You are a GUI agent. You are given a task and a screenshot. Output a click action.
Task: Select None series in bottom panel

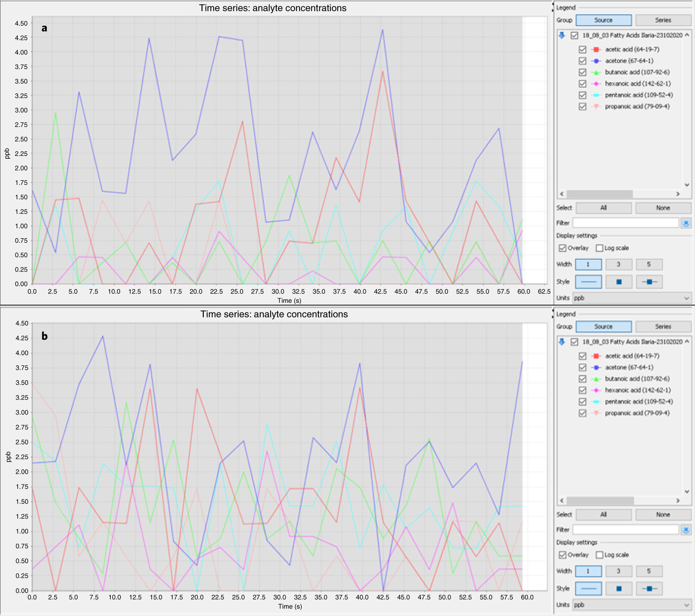pos(663,514)
